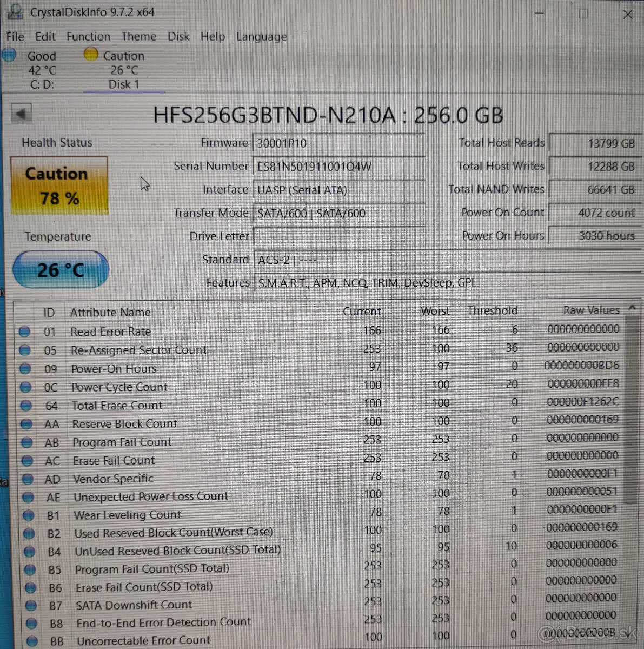The image size is (644, 649).
Task: Open the Theme menu
Action: point(138,36)
